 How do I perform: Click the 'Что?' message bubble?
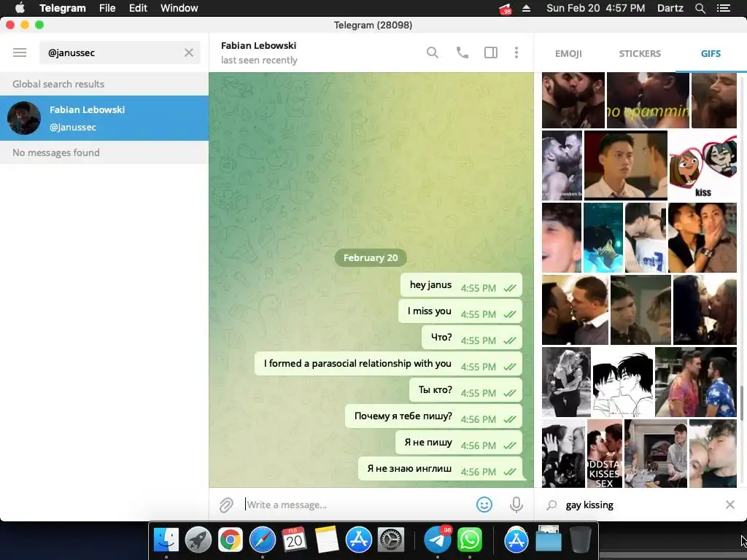[472, 337]
